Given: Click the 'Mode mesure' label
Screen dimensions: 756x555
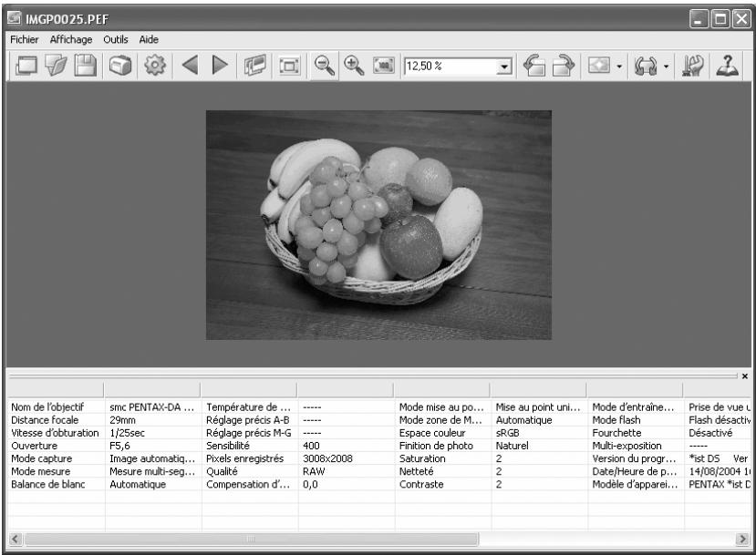Looking at the screenshot, I should (x=40, y=471).
